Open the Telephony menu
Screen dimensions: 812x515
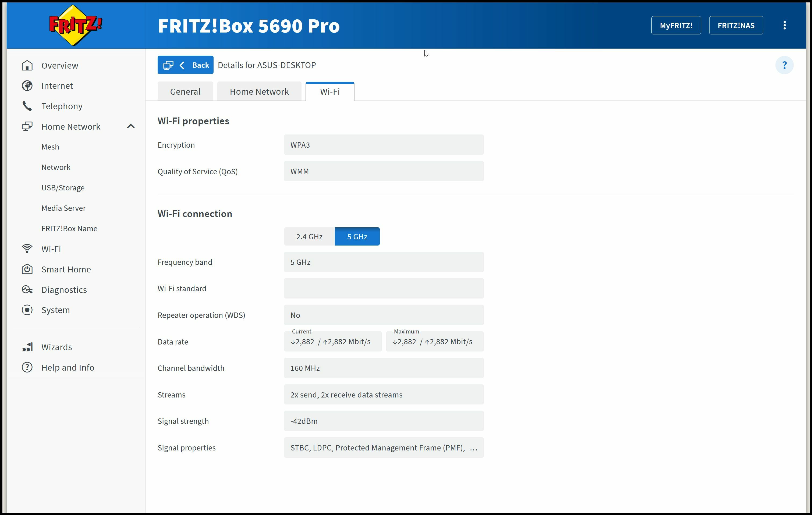(x=62, y=106)
